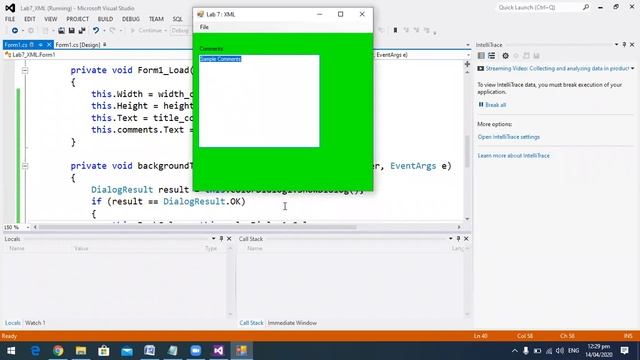Pin the Call Stack panel
The height and width of the screenshot is (360, 640).
coord(458,239)
